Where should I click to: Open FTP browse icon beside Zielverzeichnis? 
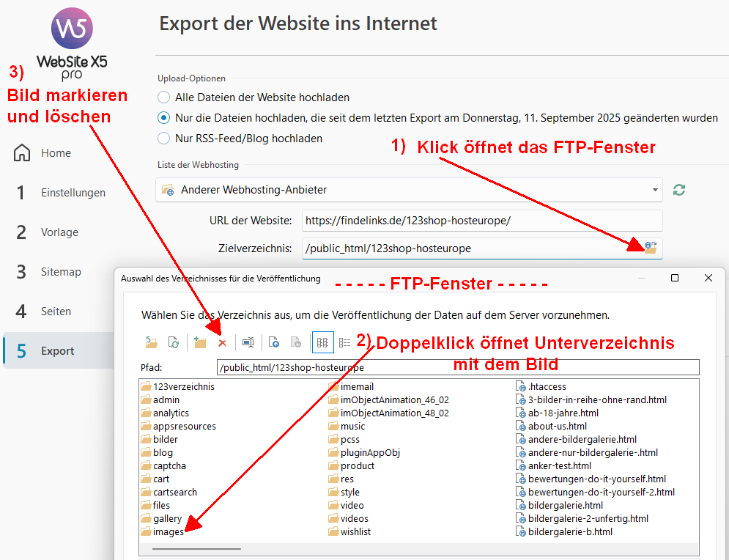pyautogui.click(x=651, y=248)
